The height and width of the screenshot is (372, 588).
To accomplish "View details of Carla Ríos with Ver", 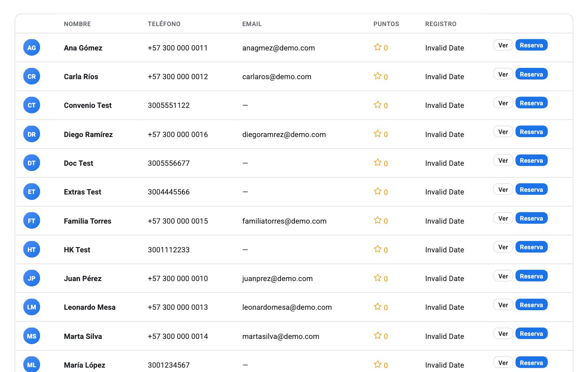I will click(x=503, y=74).
